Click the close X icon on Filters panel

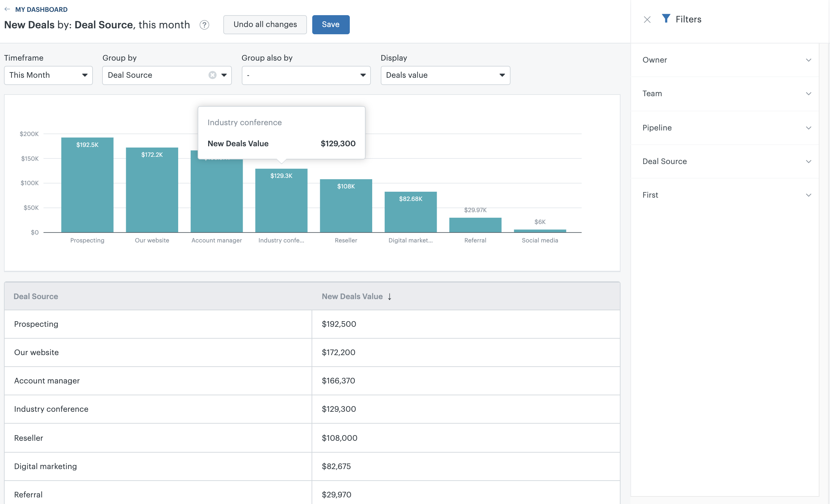click(x=648, y=19)
